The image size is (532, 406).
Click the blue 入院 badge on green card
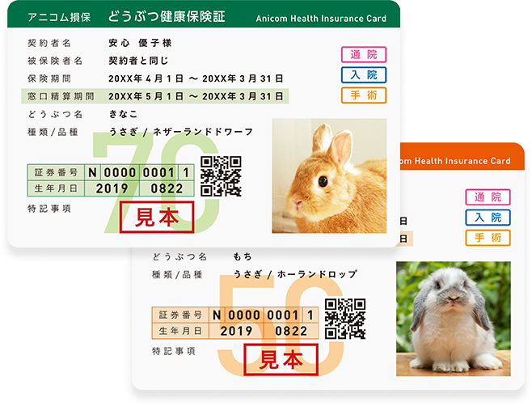pos(364,75)
